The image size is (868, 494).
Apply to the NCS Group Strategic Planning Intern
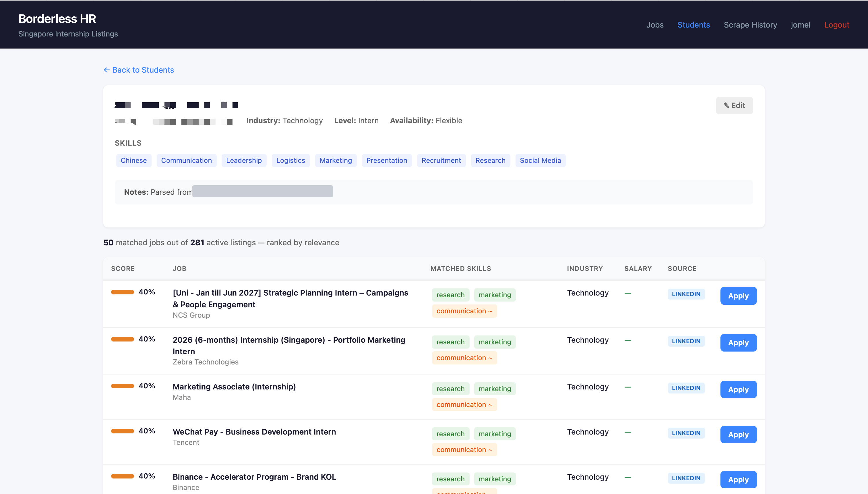tap(738, 296)
